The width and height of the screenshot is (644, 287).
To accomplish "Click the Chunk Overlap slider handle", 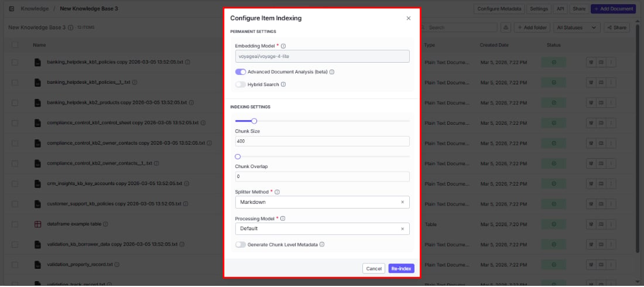I will 237,156.
